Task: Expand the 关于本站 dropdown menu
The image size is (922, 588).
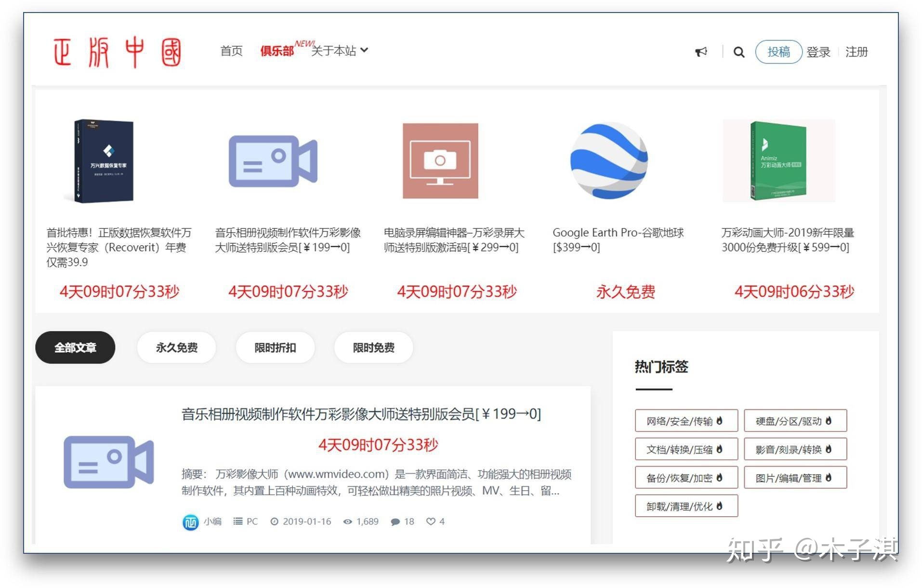Action: (340, 51)
